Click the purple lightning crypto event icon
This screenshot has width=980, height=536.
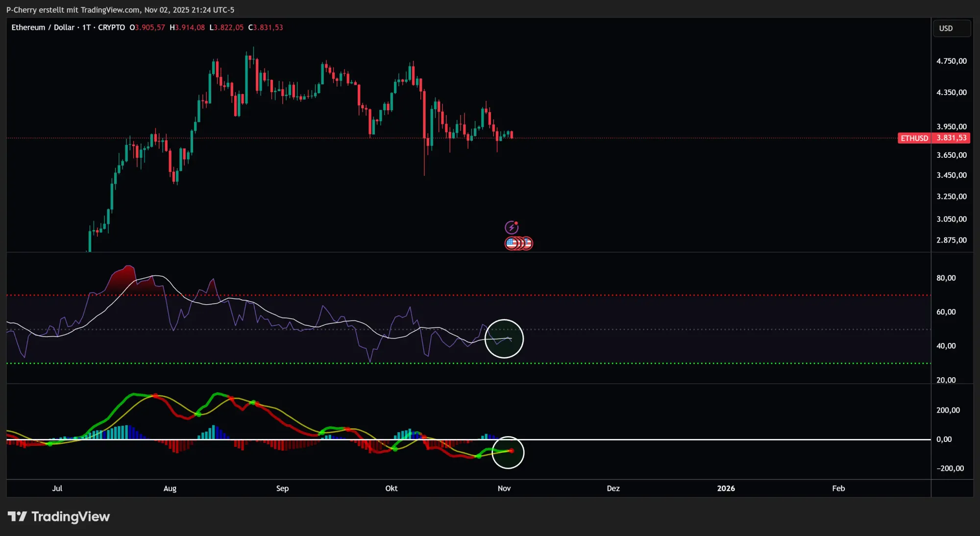(512, 227)
